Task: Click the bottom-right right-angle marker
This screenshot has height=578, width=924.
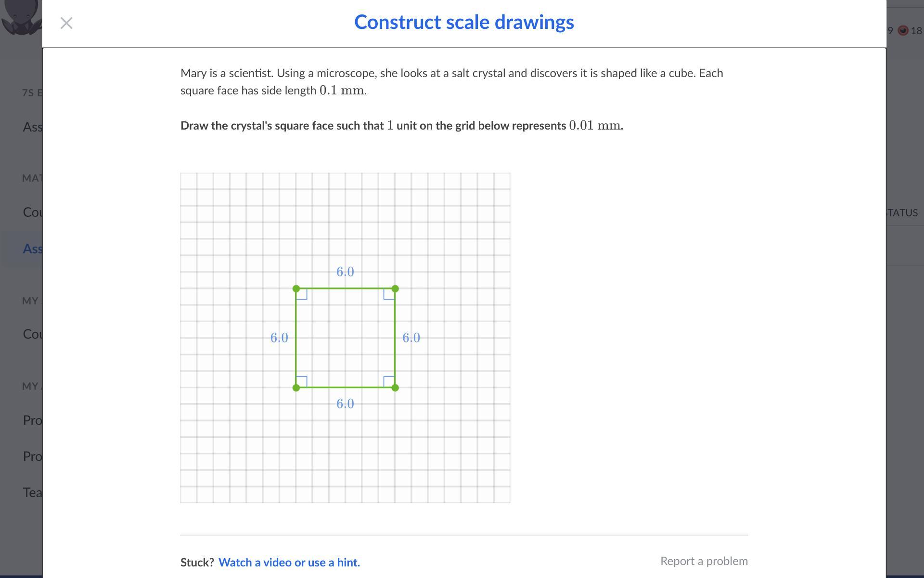Action: [x=389, y=381]
